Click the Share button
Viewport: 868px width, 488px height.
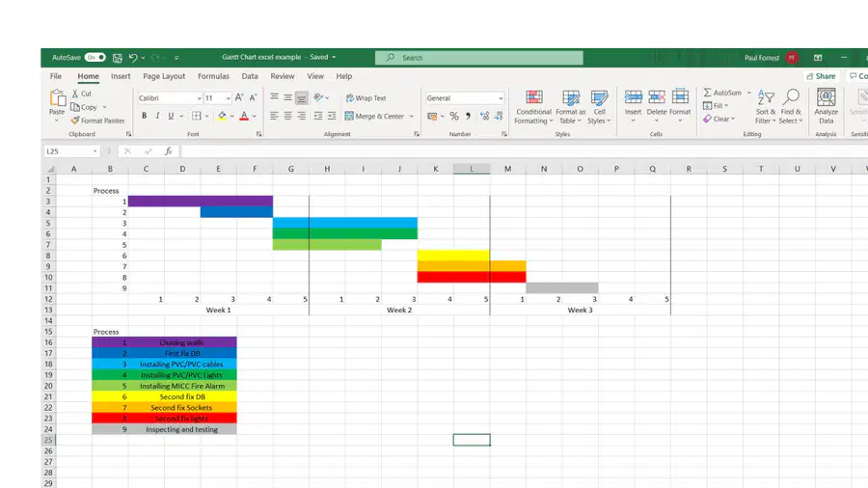[822, 76]
